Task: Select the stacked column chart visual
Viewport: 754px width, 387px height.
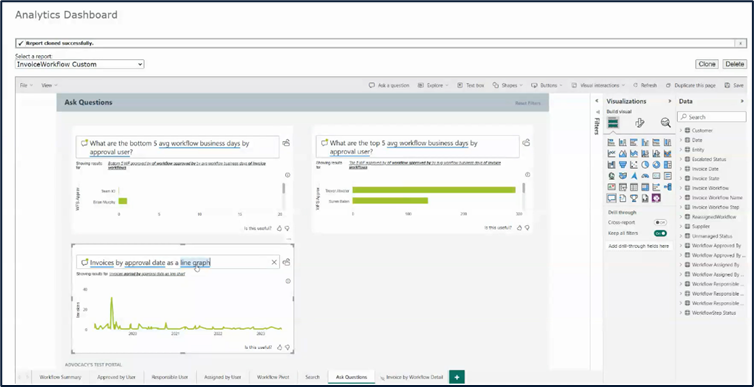Action: [x=623, y=142]
